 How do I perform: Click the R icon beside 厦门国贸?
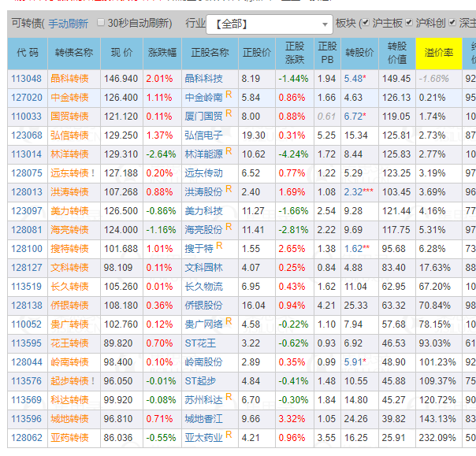[x=229, y=113]
